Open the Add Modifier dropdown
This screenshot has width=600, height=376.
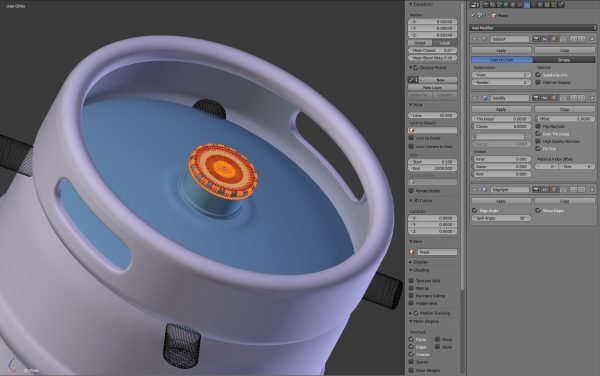click(533, 28)
